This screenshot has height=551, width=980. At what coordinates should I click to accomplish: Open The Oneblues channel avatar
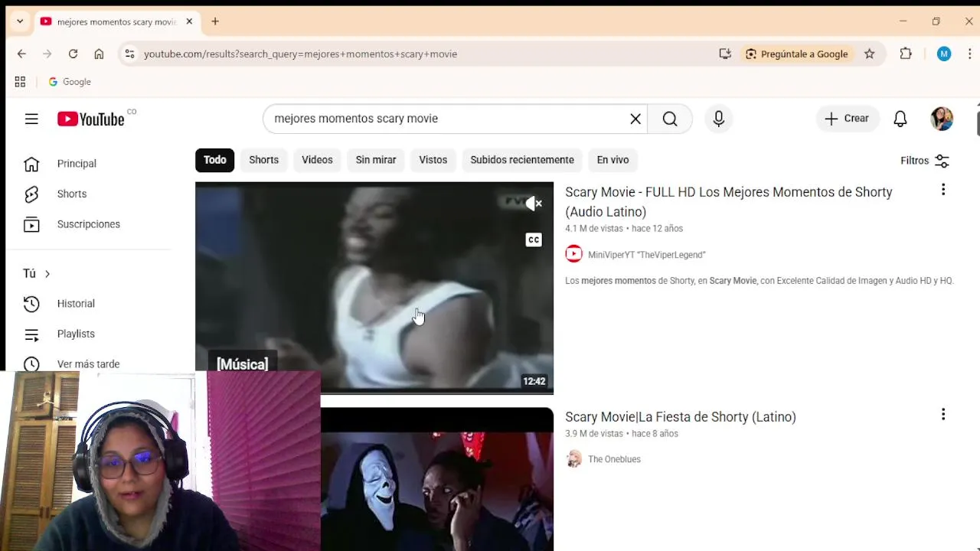(573, 459)
